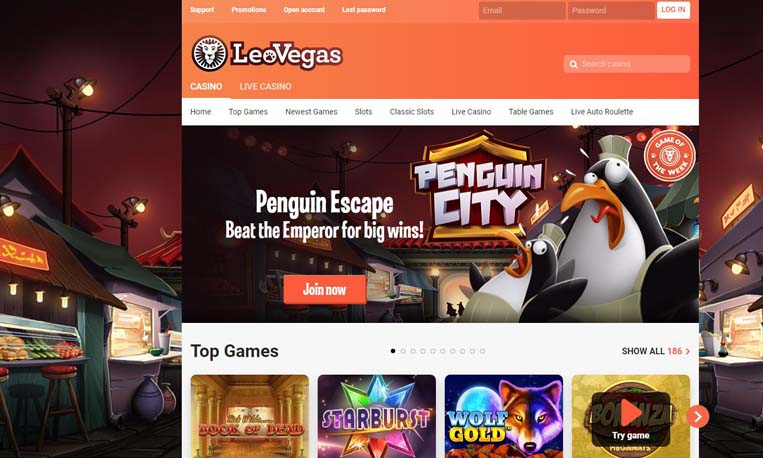763x458 pixels.
Task: Play the Bonanza Try game button
Action: (x=631, y=419)
